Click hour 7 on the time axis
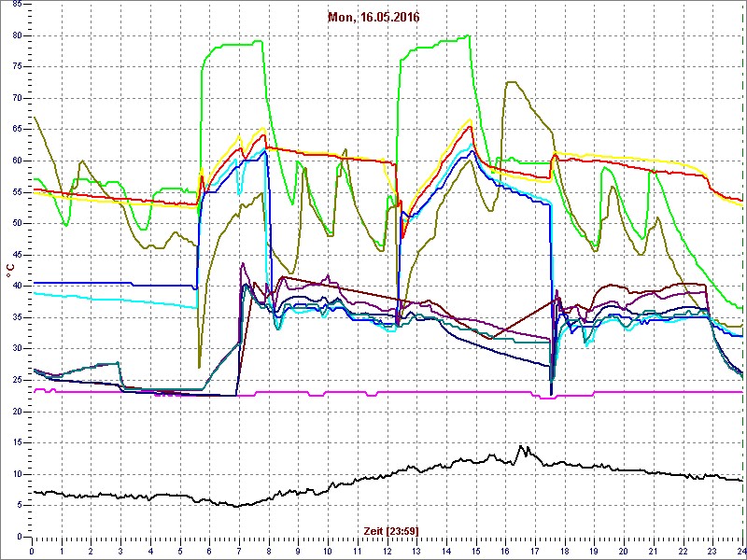Viewport: 747px width, 560px height. pyautogui.click(x=239, y=551)
